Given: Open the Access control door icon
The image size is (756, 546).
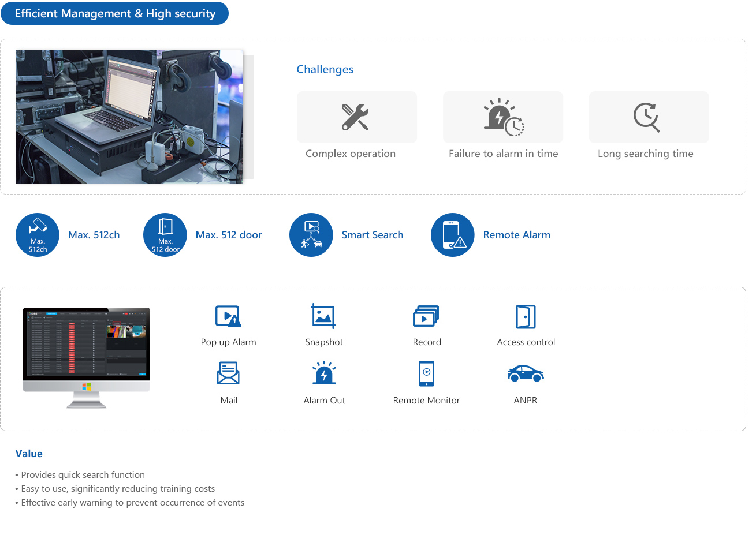Looking at the screenshot, I should tap(526, 316).
